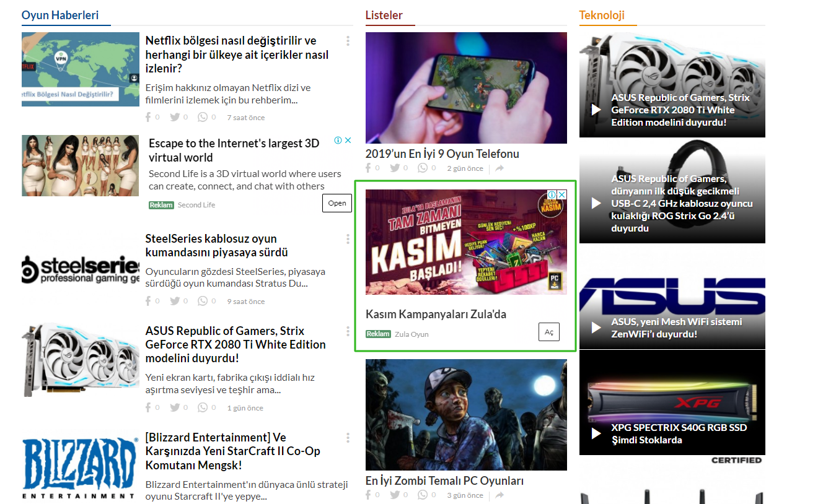Screen dimensions: 823x504
Task: Share SteelSeries article on Facebook
Action: [x=148, y=301]
